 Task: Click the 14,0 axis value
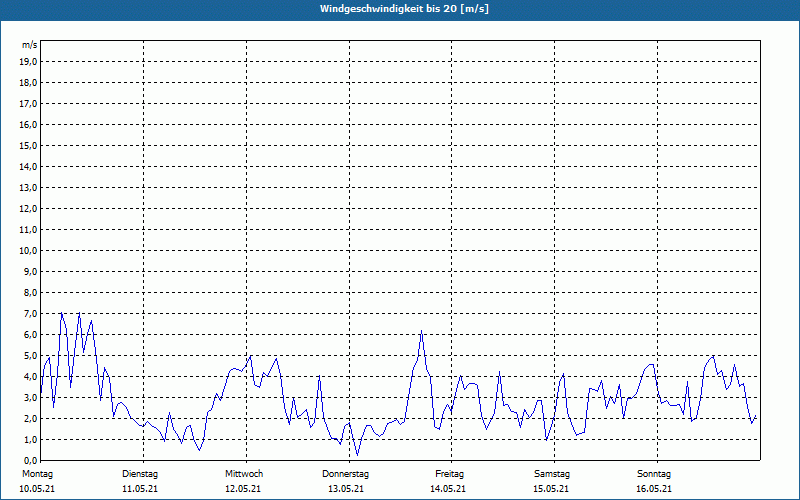click(x=28, y=166)
